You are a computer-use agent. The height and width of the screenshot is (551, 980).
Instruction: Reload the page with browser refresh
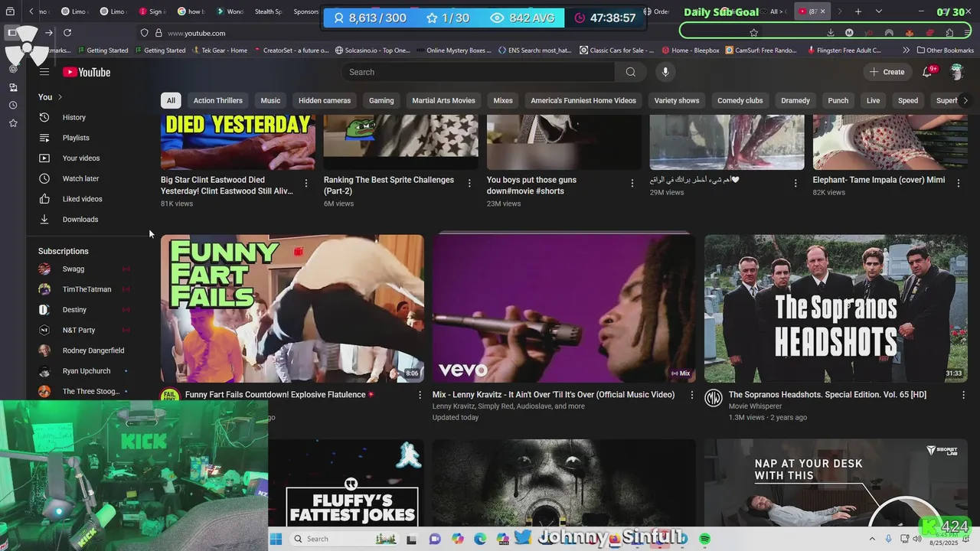67,33
